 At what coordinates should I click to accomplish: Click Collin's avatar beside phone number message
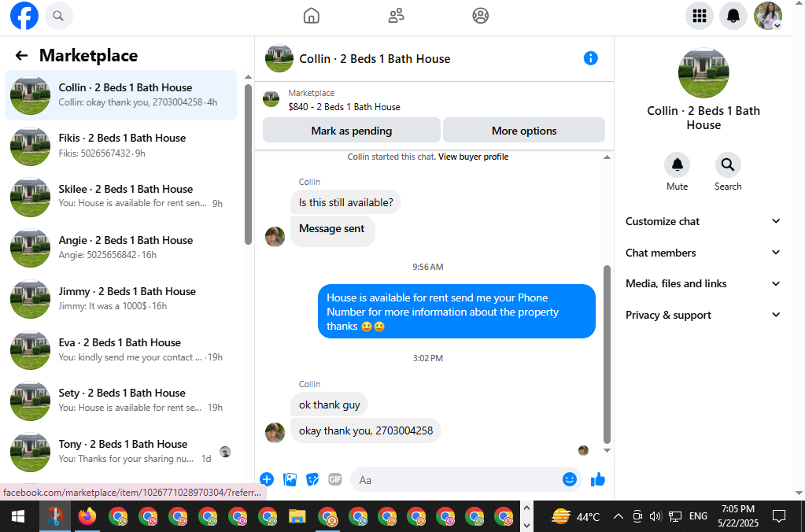coord(275,433)
